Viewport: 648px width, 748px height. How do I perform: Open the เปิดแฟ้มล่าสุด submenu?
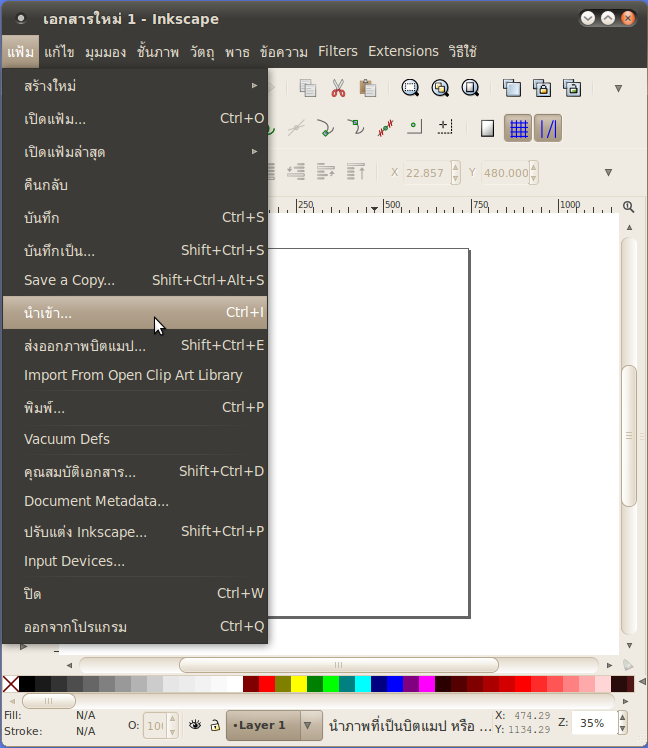[135, 152]
